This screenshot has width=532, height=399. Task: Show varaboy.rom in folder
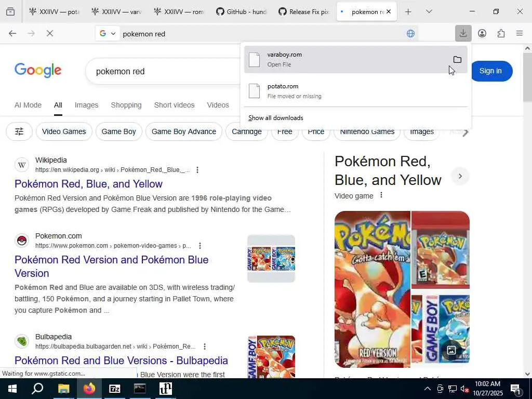[x=457, y=59]
